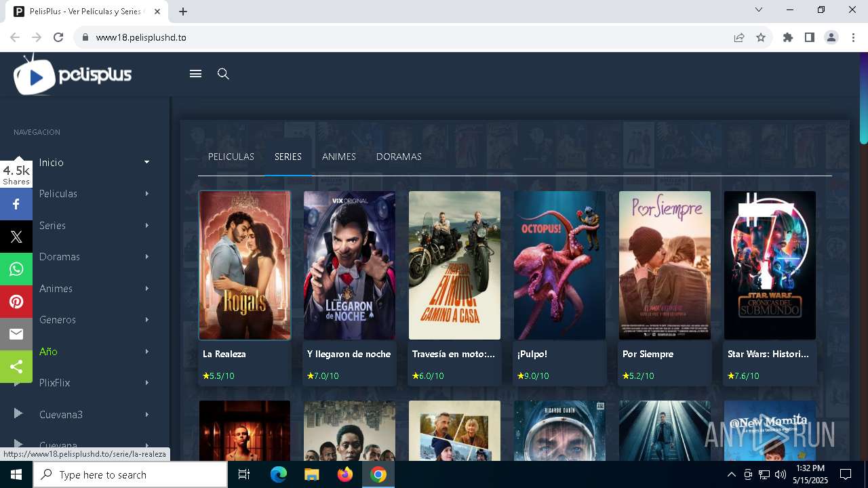Open the tab search chevron
This screenshot has width=868, height=488.
click(759, 9)
